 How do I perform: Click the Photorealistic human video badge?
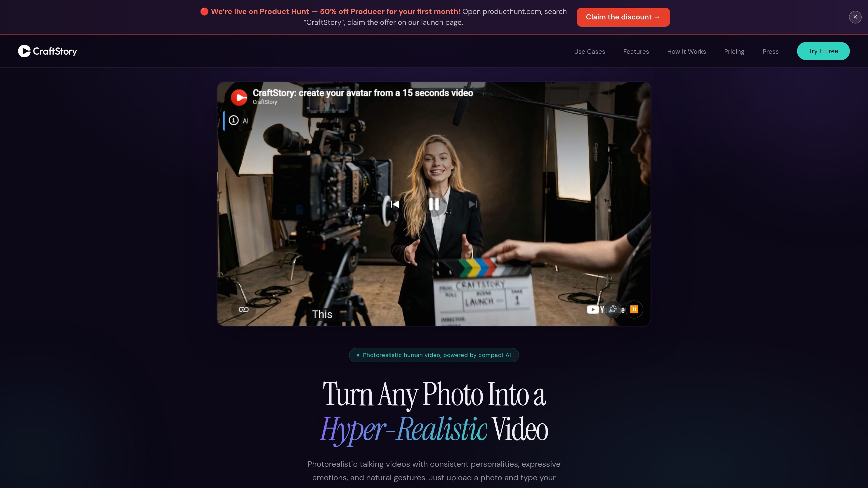(x=434, y=355)
